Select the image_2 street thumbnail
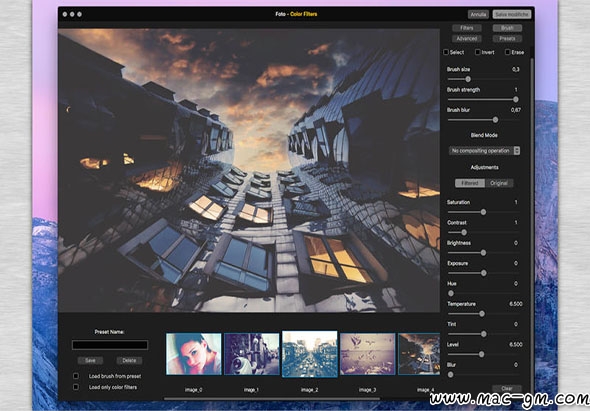Viewport: 590px width, 411px height. (310, 354)
